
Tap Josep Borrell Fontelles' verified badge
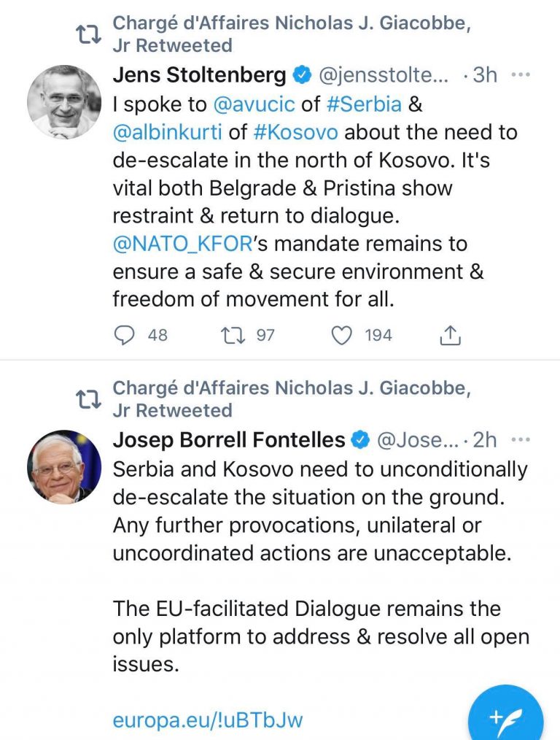360,440
